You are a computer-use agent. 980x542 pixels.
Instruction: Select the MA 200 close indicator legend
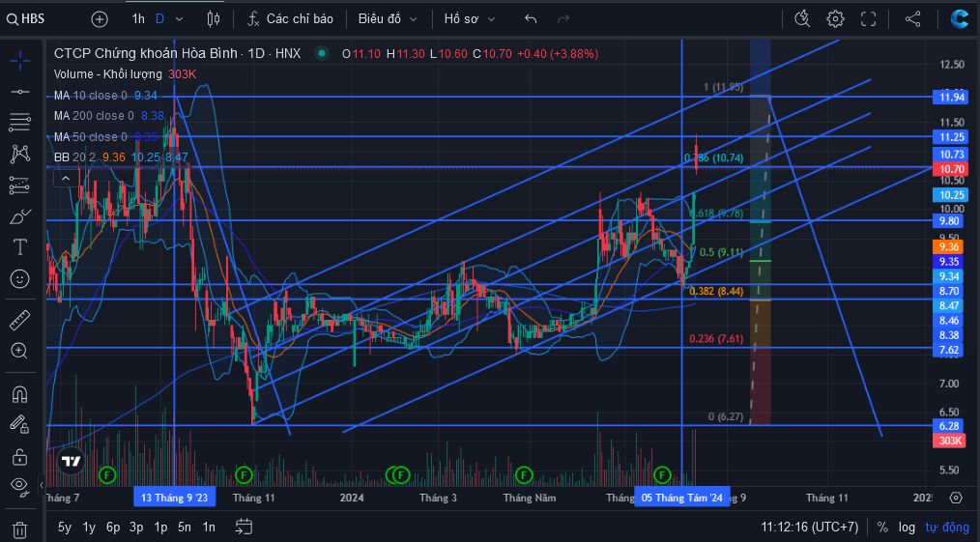coord(94,116)
